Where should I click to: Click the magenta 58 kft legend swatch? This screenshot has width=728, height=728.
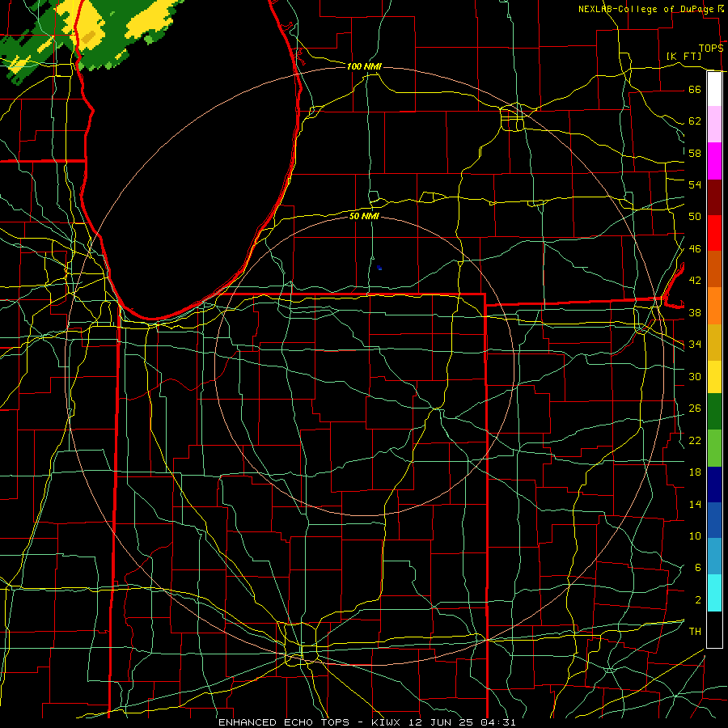(714, 161)
